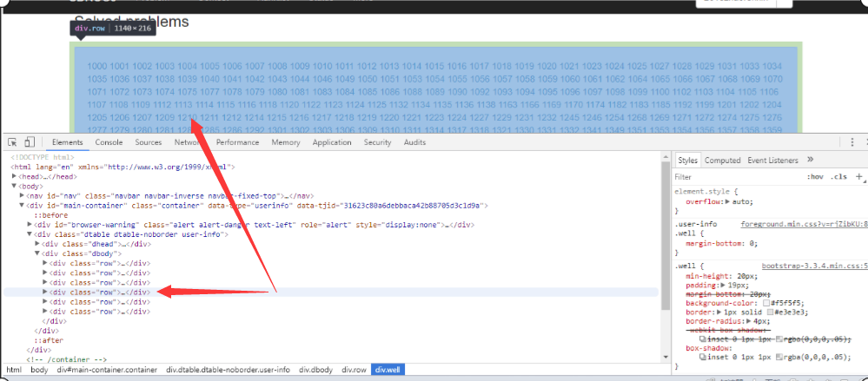Image resolution: width=868 pixels, height=381 pixels.
Task: Open problem 1034 link on the page
Action: pyautogui.click(x=772, y=66)
